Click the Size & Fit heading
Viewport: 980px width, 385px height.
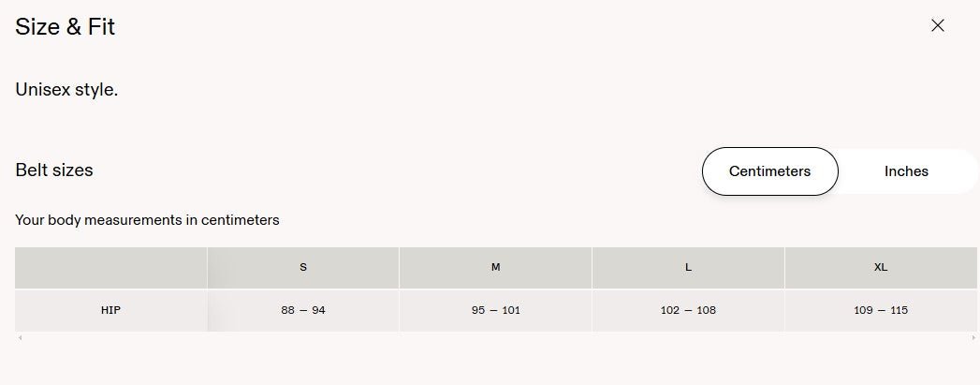click(65, 27)
